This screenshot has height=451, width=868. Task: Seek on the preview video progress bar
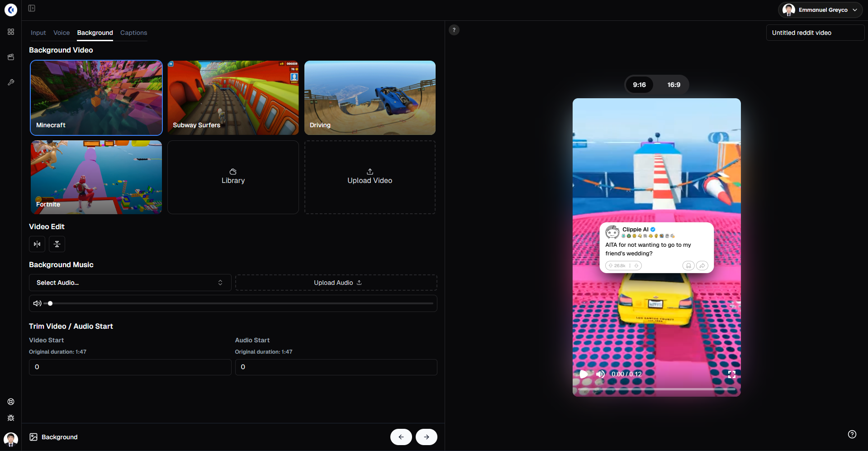pyautogui.click(x=657, y=389)
